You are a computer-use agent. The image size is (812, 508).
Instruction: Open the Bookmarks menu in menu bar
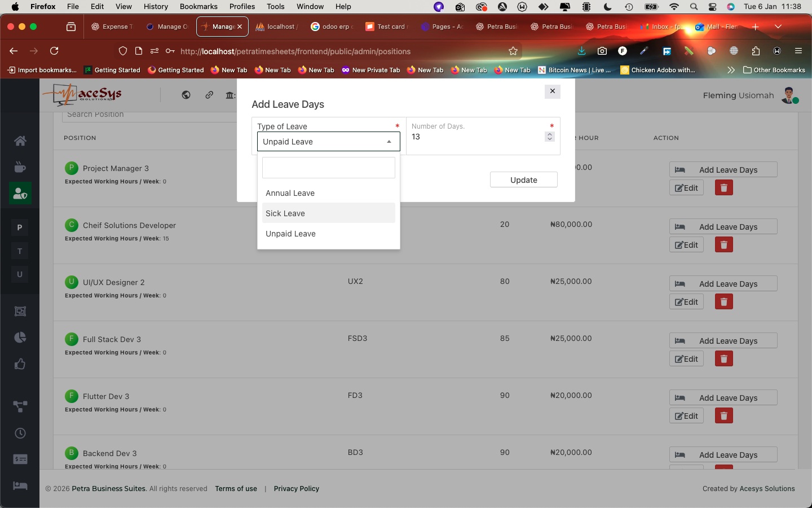point(198,7)
